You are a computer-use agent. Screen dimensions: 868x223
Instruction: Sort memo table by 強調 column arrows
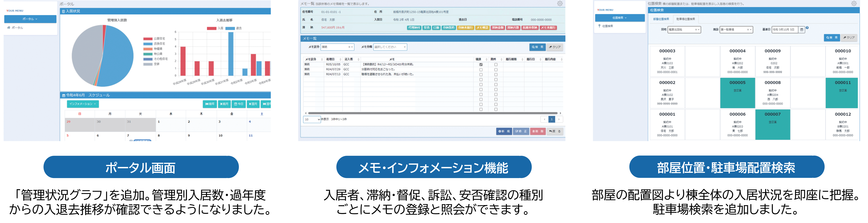(x=487, y=59)
